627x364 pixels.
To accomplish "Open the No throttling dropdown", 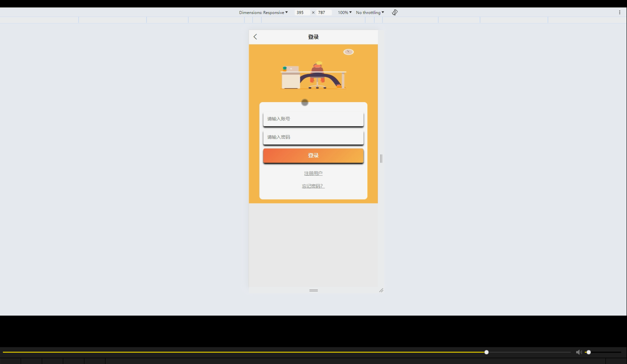I will 370,12.
